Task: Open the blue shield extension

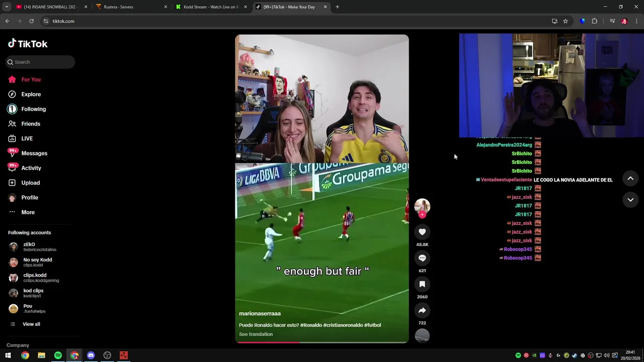Action: coord(583,21)
